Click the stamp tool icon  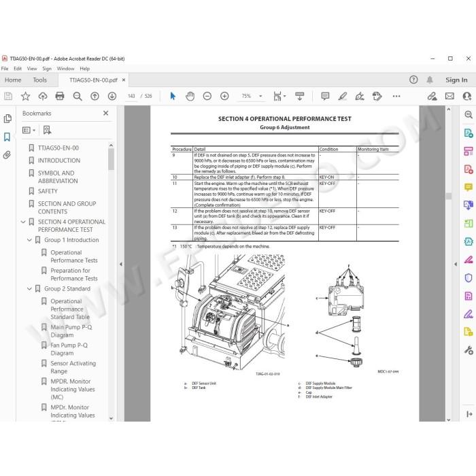377,97
